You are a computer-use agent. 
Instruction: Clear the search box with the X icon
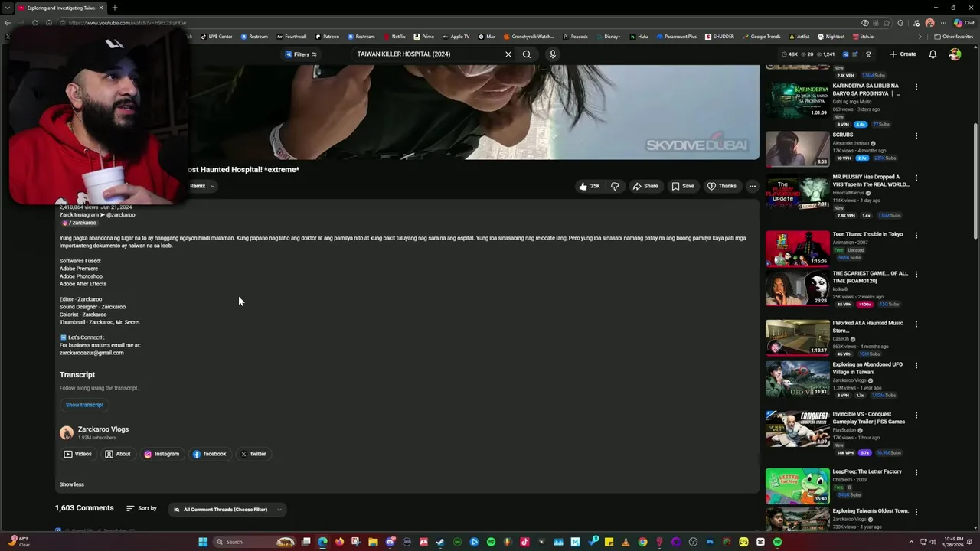click(508, 54)
